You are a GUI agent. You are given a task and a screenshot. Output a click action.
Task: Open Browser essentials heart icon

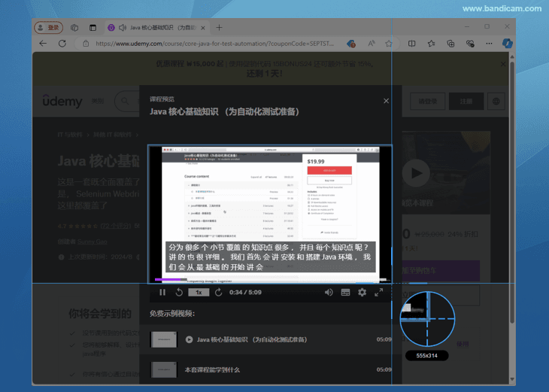pyautogui.click(x=470, y=44)
